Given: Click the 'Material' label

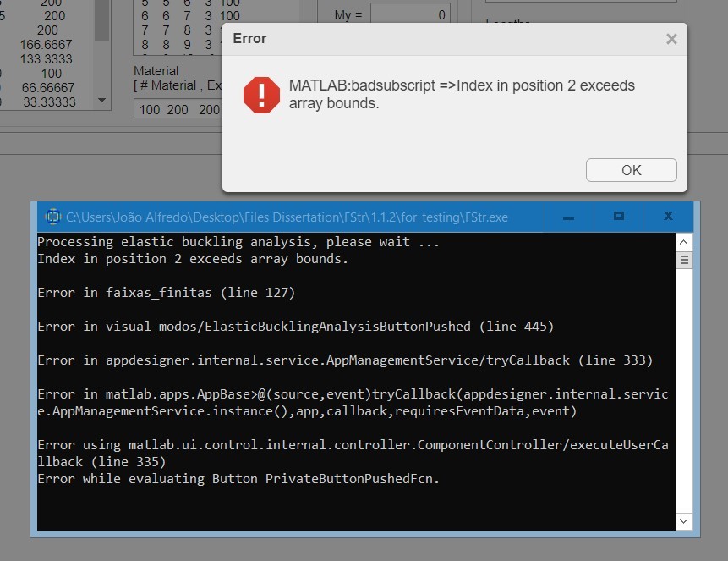Looking at the screenshot, I should coord(156,71).
